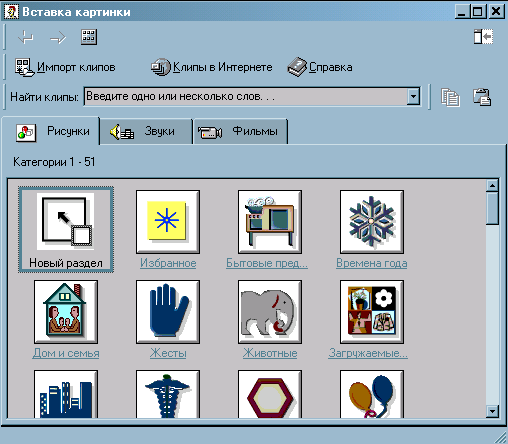
Task: Click the Категории 1 - 51 text
Action: coord(54,162)
